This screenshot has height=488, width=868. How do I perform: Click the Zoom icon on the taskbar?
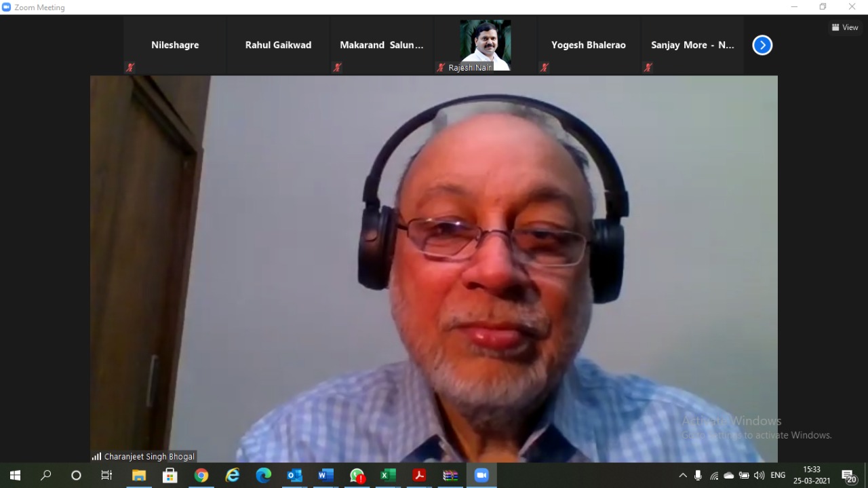click(x=482, y=475)
